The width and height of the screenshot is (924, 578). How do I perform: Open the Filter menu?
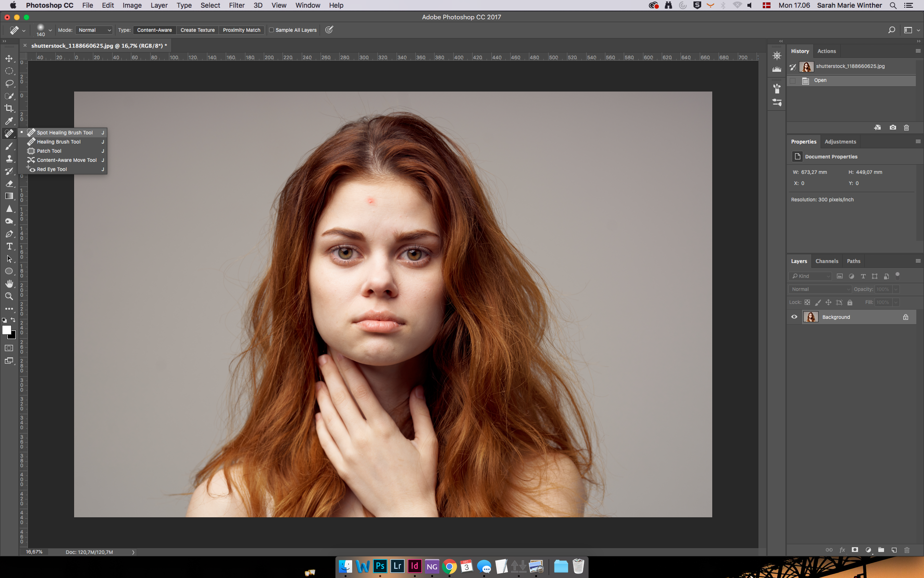click(x=237, y=5)
